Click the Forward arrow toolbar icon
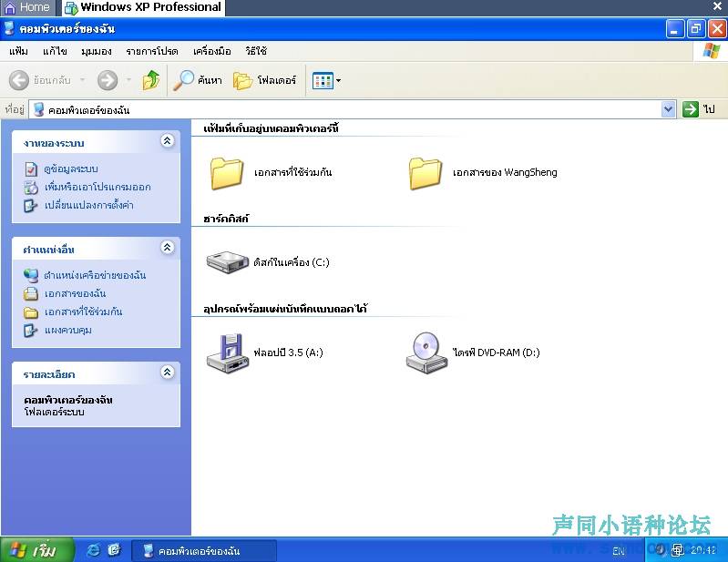This screenshot has height=562, width=728. pos(108,80)
